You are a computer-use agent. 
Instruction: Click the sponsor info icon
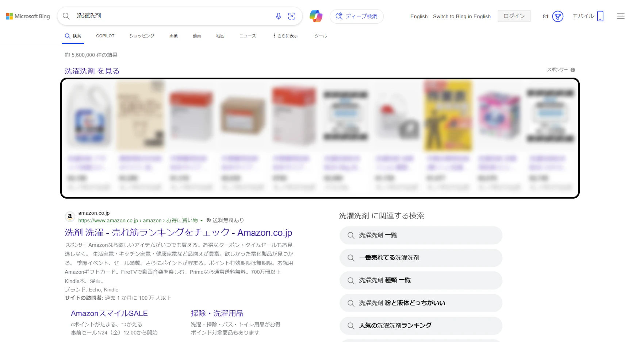point(573,70)
